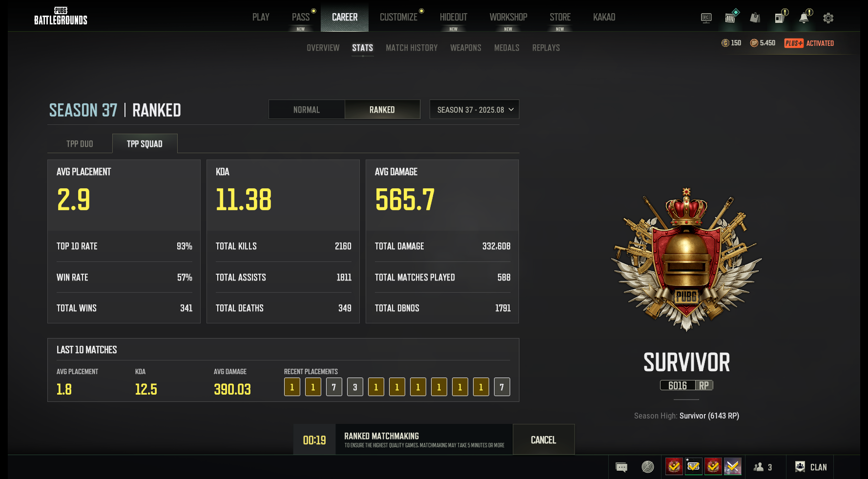This screenshot has height=479, width=868.
Task: Expand the Season 37 - 2025.08 dropdown
Action: [x=474, y=110]
